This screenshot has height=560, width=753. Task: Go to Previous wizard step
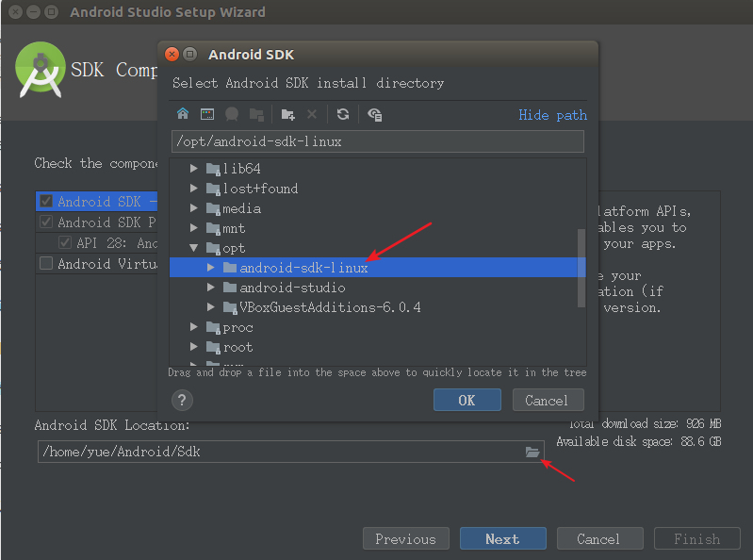pos(406,539)
